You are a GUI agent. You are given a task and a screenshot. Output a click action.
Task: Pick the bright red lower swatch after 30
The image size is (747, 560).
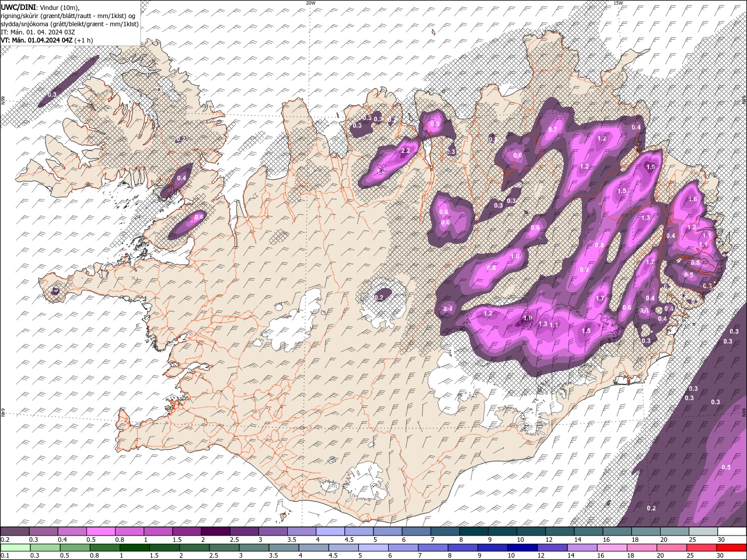pyautogui.click(x=731, y=548)
